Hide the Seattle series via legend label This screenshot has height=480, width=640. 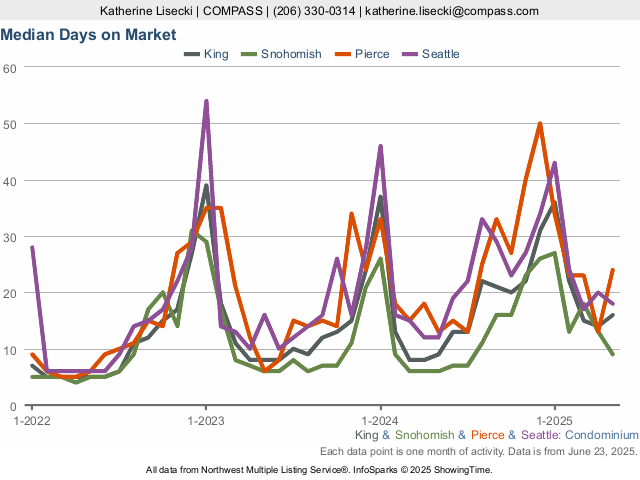(x=441, y=54)
